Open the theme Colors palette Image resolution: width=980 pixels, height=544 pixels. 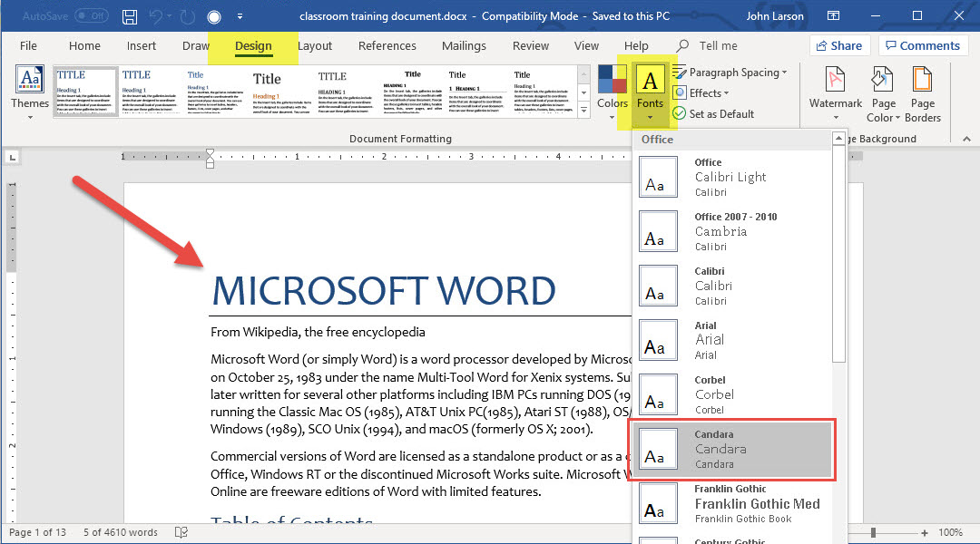[x=612, y=91]
